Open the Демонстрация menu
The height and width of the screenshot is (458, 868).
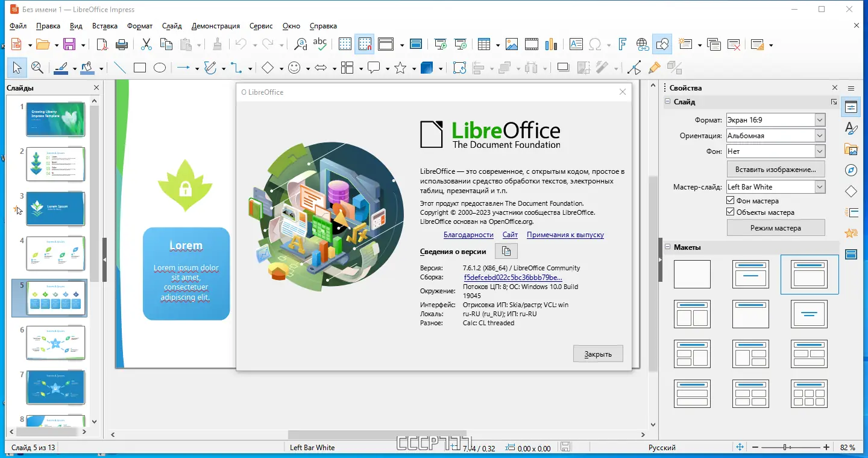pyautogui.click(x=216, y=26)
